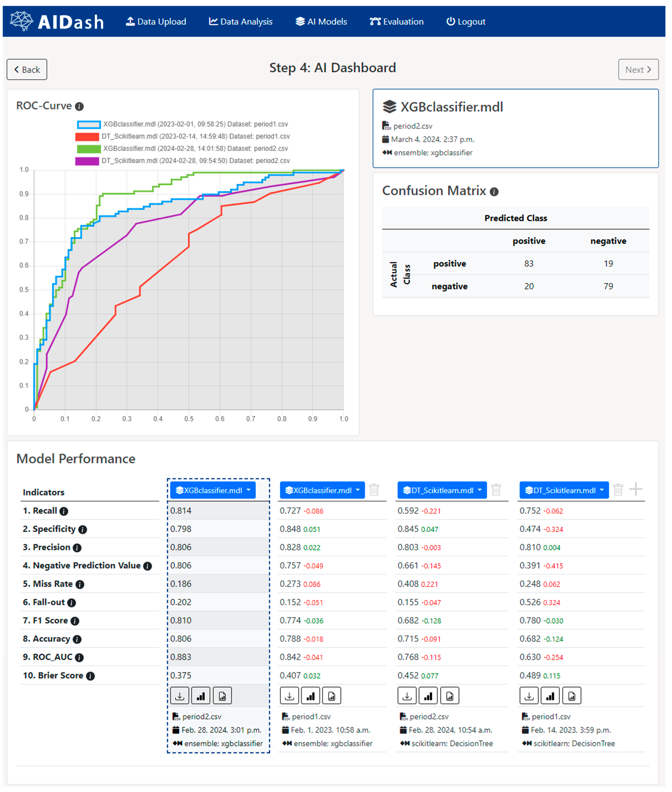Click the Next button
This screenshot has width=672, height=792.
(x=638, y=70)
